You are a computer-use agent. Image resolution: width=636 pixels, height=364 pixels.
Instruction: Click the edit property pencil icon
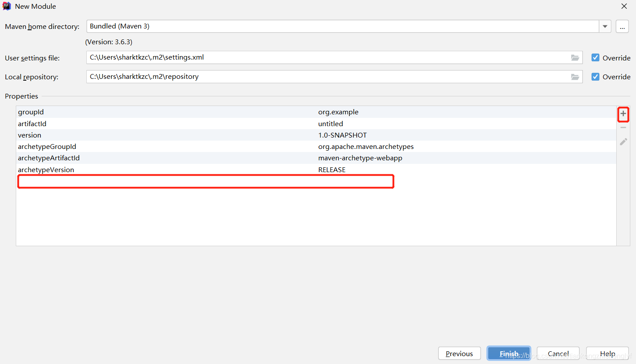tap(623, 141)
